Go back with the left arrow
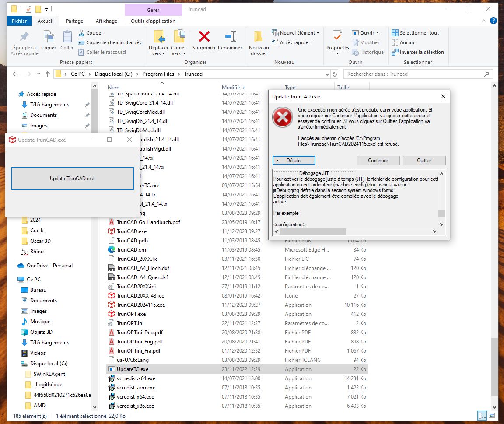Image resolution: width=504 pixels, height=424 pixels. [x=15, y=74]
